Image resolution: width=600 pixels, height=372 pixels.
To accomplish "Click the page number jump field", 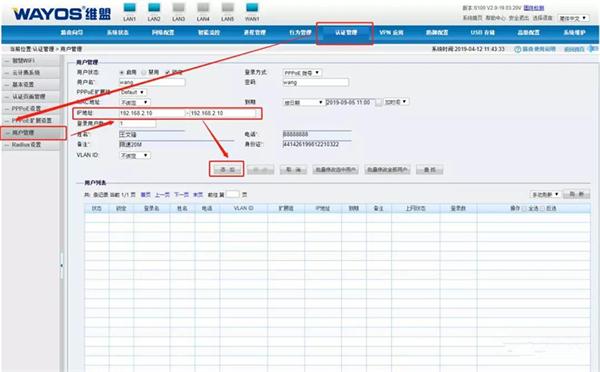I will [233, 194].
